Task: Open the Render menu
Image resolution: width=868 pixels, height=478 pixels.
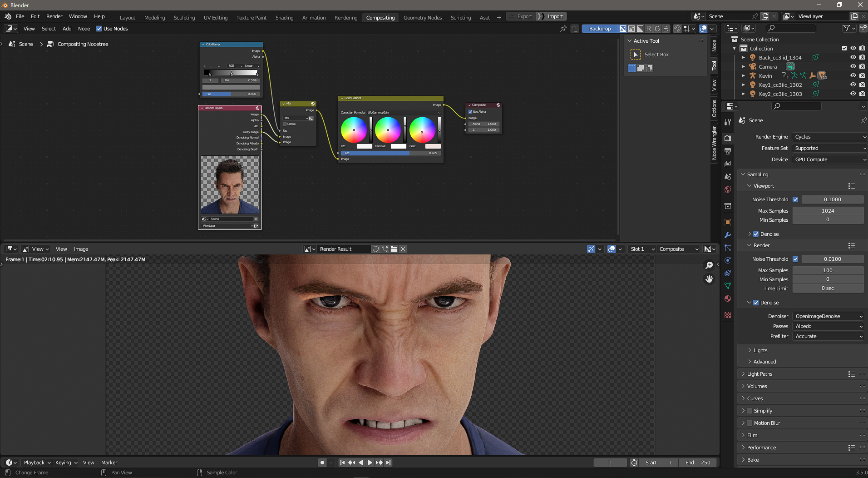Action: [54, 16]
